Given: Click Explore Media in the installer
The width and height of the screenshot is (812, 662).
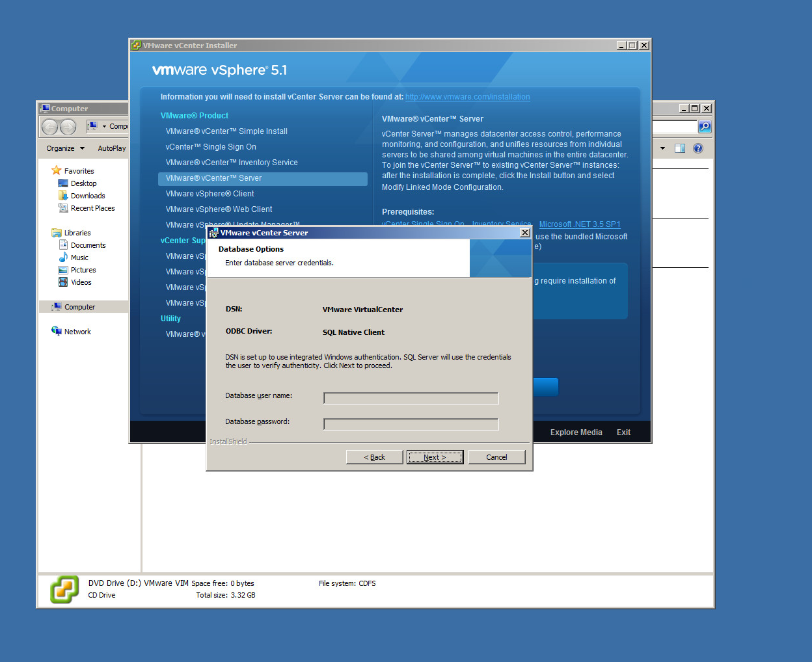Looking at the screenshot, I should [x=576, y=432].
